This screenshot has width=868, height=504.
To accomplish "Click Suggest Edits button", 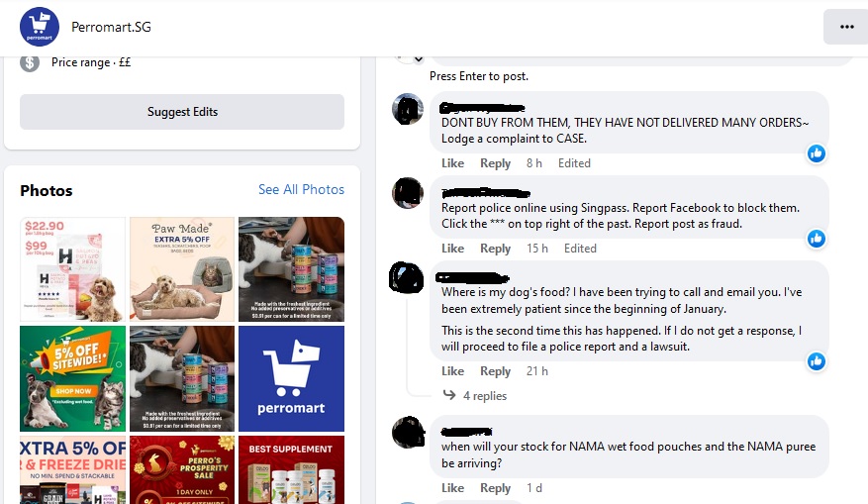I will [182, 112].
